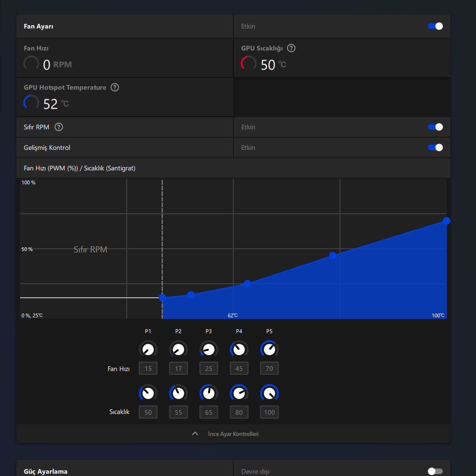Click P2 Sıcaklık knob
Image resolution: width=476 pixels, height=476 pixels.
tap(178, 393)
